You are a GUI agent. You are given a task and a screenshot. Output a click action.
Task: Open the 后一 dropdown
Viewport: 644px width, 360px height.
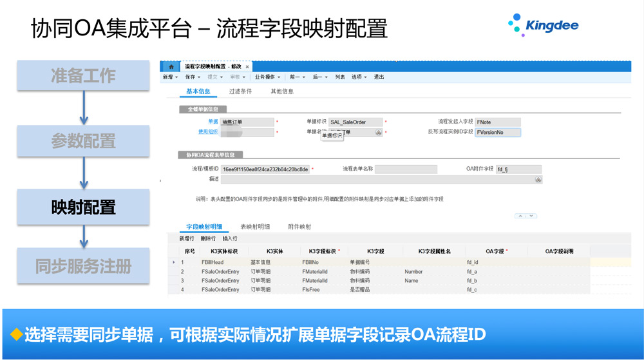pyautogui.click(x=320, y=77)
